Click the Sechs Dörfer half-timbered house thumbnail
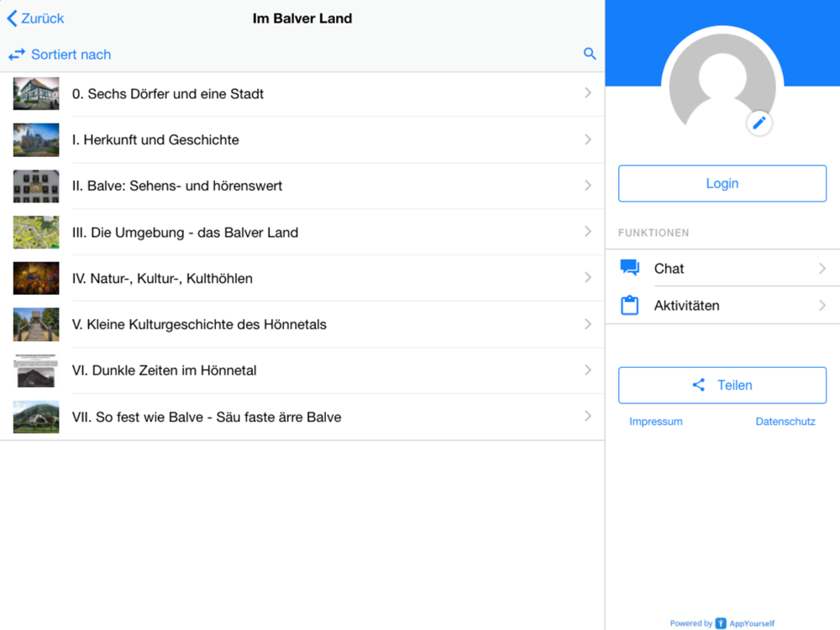Image resolution: width=840 pixels, height=630 pixels. [36, 94]
